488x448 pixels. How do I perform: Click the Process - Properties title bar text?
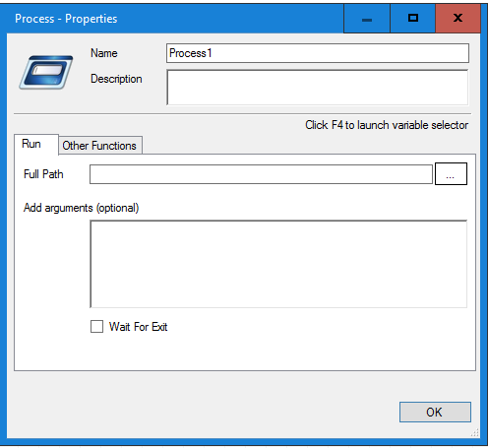66,19
